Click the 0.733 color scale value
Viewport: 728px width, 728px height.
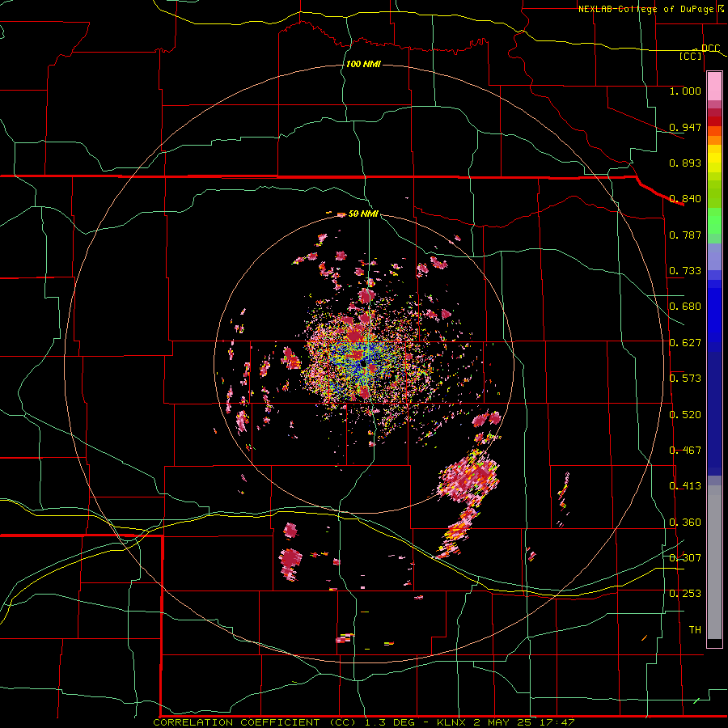point(685,271)
